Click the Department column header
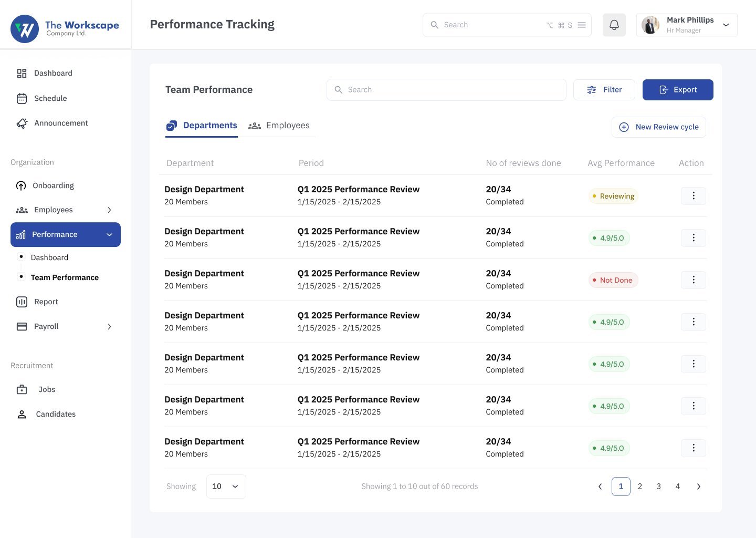Image resolution: width=756 pixels, height=538 pixels. pos(190,163)
